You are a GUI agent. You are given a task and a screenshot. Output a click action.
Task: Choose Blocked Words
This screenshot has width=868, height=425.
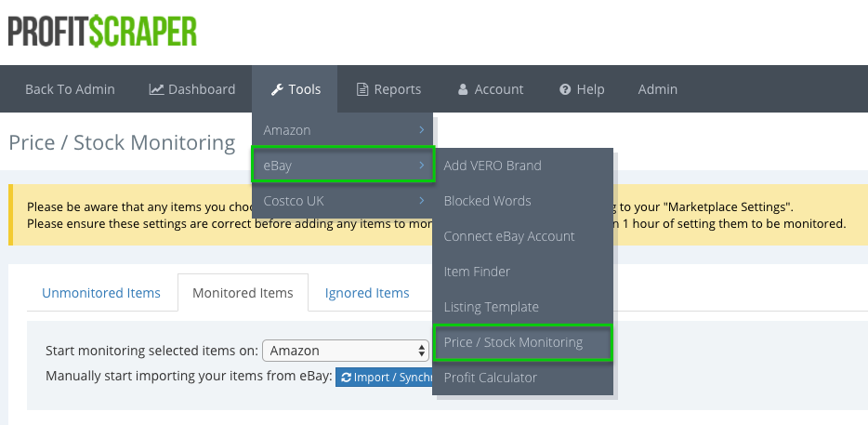pos(522,201)
